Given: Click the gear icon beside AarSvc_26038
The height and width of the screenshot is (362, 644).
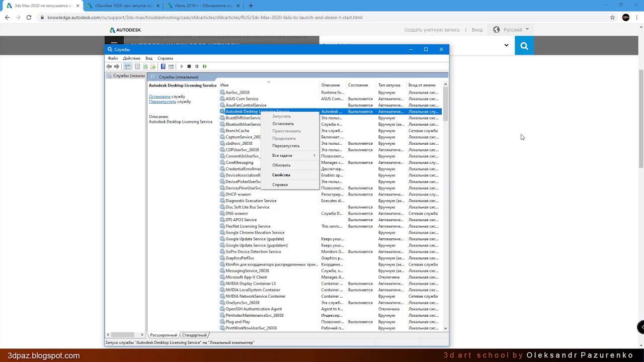Looking at the screenshot, I should point(222,93).
